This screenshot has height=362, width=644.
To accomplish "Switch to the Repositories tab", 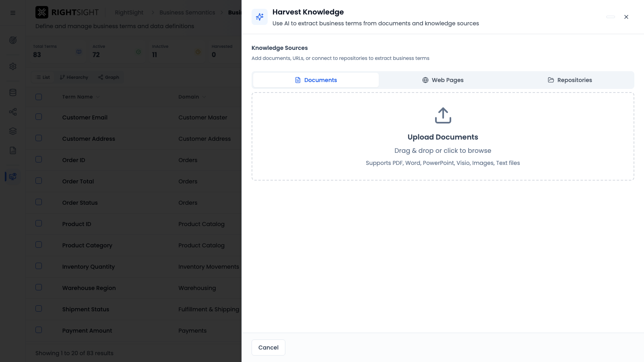I will tap(570, 80).
